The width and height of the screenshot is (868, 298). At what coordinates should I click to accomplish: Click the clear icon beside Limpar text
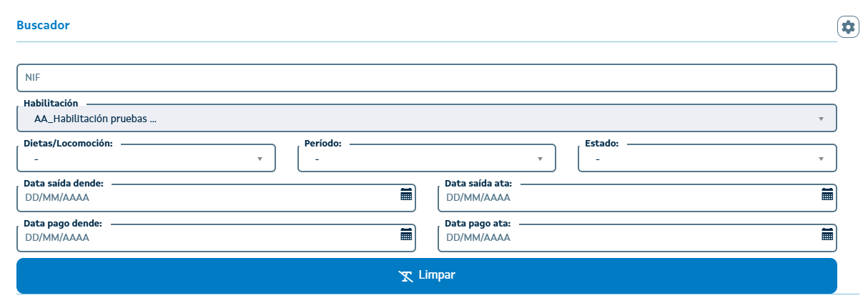tap(406, 276)
